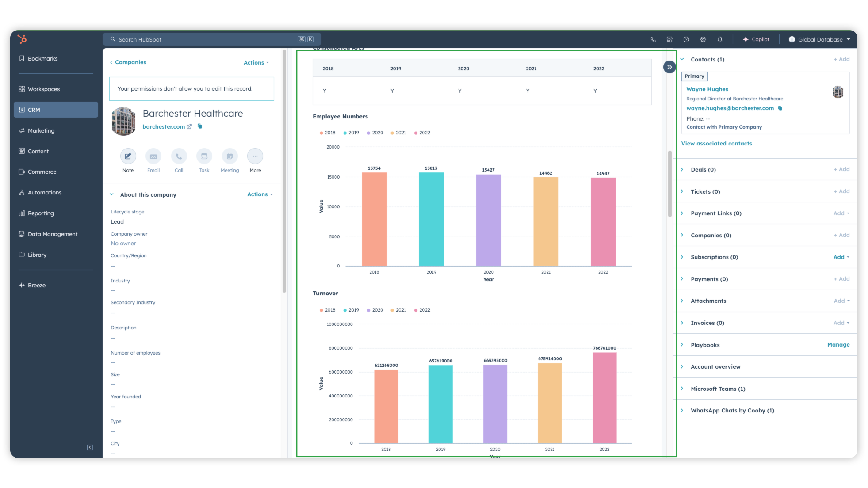Click the Meeting calendar icon

pos(229,156)
